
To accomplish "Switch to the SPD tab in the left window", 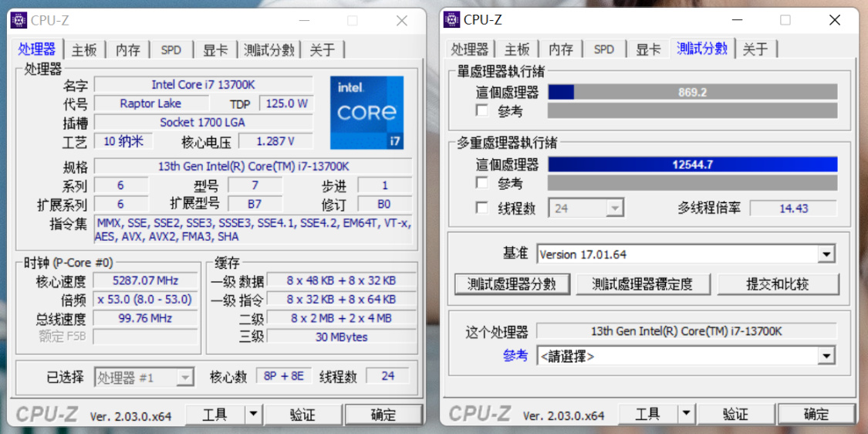I will [171, 50].
